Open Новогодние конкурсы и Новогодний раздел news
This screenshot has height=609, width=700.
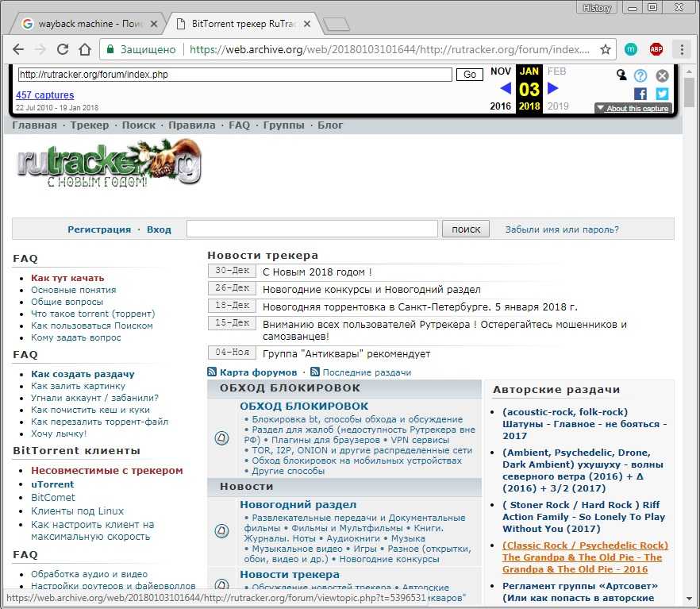371,289
